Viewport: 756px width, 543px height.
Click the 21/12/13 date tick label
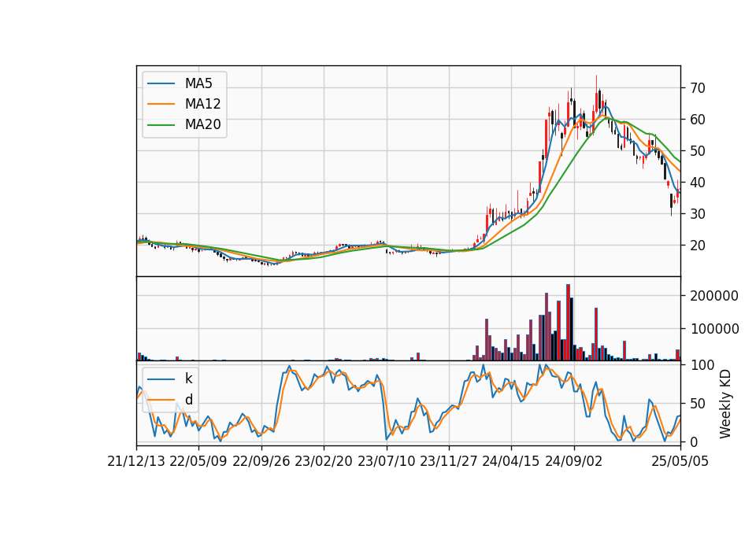136,461
